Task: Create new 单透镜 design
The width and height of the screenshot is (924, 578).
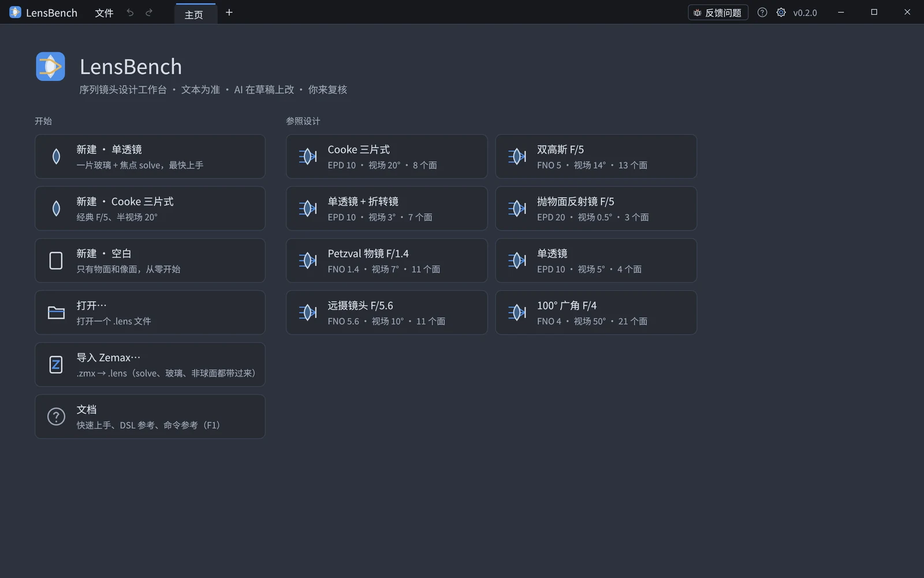Action: click(150, 157)
